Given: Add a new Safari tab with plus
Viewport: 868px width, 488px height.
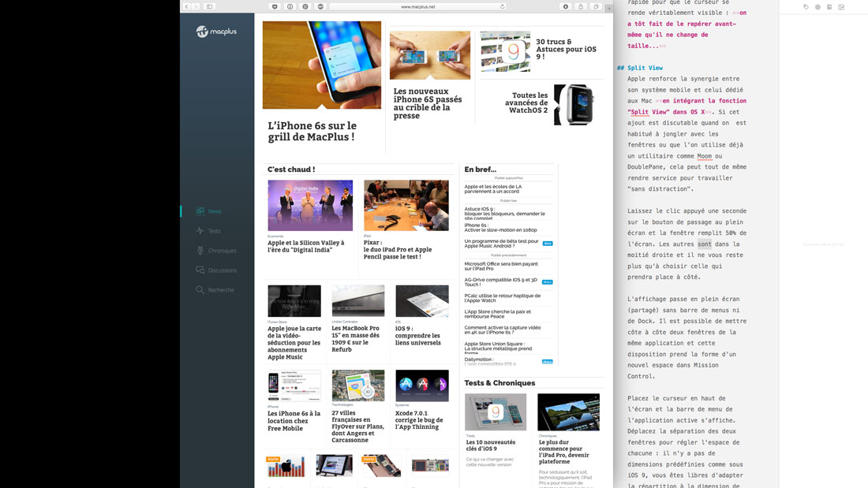Looking at the screenshot, I should [x=609, y=9].
